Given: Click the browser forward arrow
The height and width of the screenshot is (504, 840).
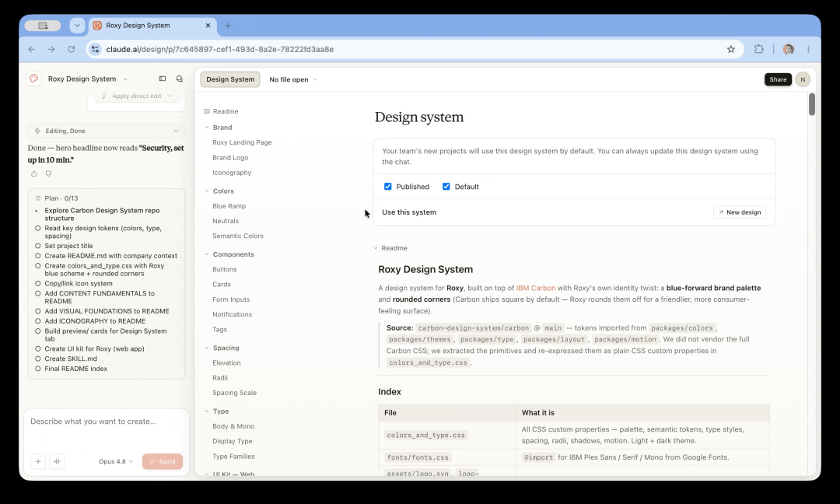Looking at the screenshot, I should point(51,49).
